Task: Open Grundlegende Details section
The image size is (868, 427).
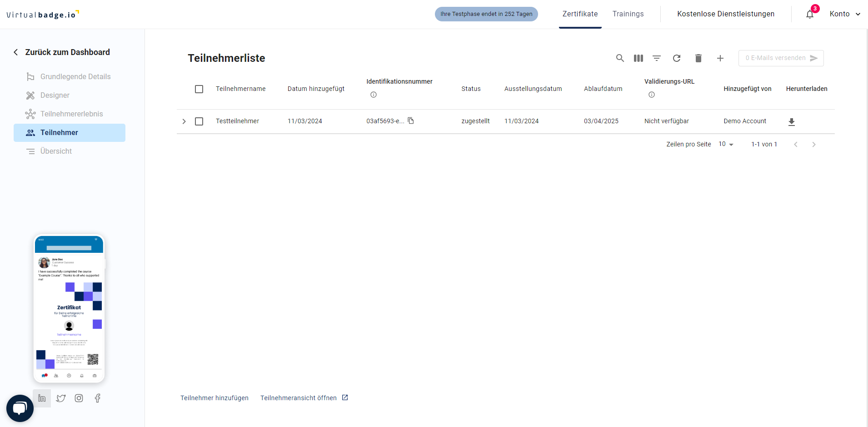Action: click(70, 77)
